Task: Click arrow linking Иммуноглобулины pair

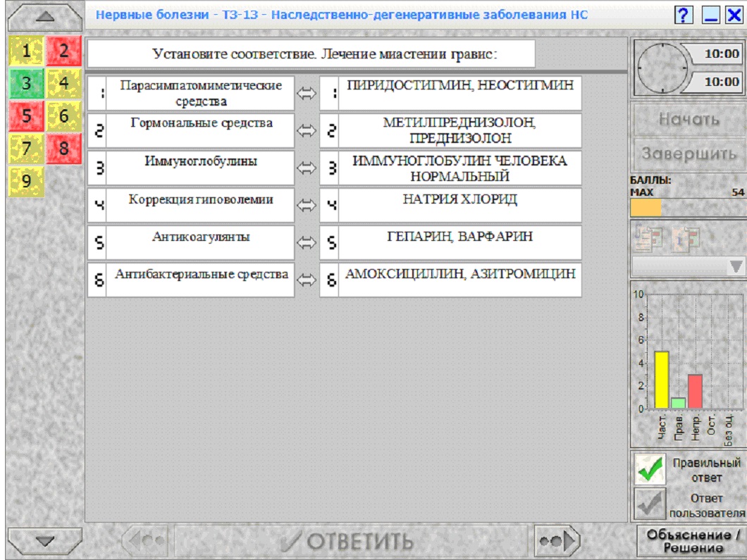Action: (x=307, y=168)
